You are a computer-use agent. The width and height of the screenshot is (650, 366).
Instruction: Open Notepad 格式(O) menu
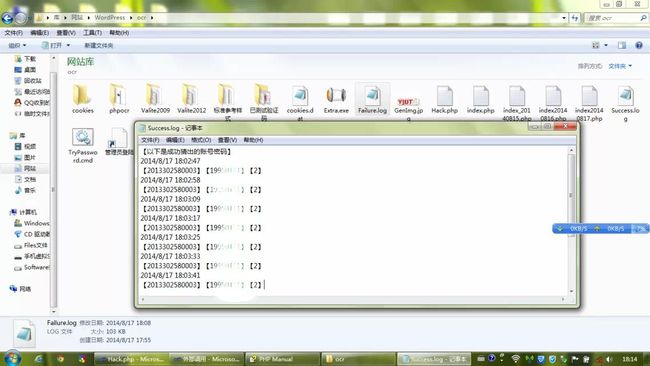pos(201,140)
